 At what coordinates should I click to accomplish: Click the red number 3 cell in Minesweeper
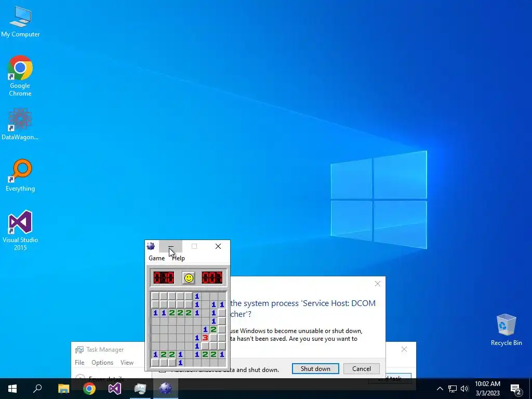click(205, 338)
